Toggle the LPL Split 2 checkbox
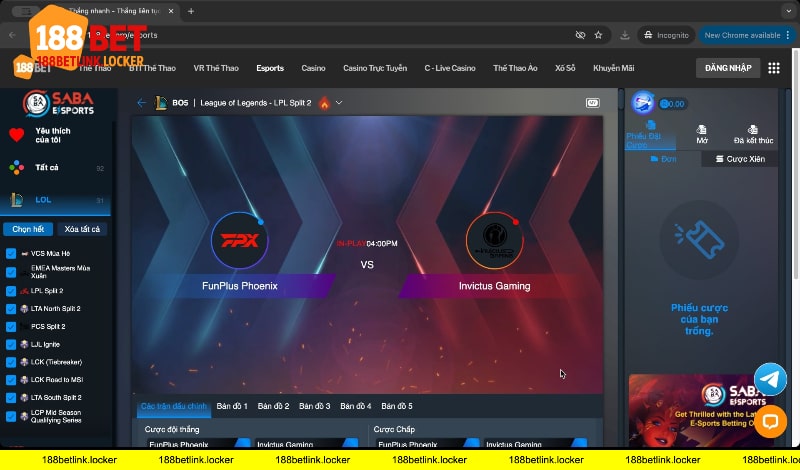This screenshot has height=470, width=800. click(11, 290)
